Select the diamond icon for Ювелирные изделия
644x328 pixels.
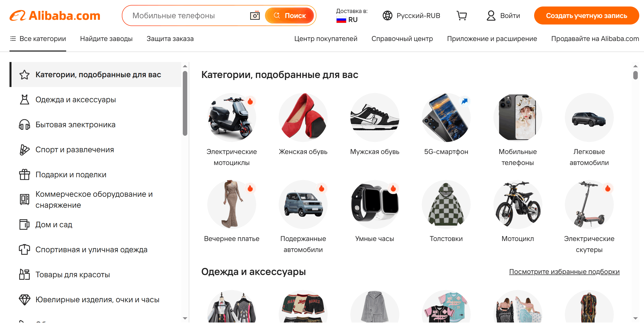click(x=24, y=299)
